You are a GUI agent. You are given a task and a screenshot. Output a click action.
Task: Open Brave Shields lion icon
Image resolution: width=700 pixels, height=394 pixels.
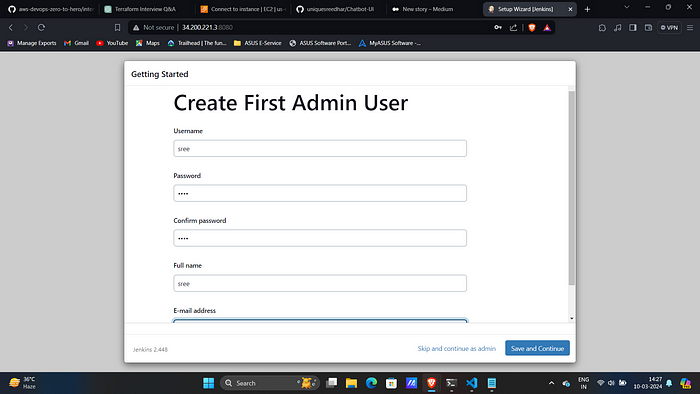[532, 27]
